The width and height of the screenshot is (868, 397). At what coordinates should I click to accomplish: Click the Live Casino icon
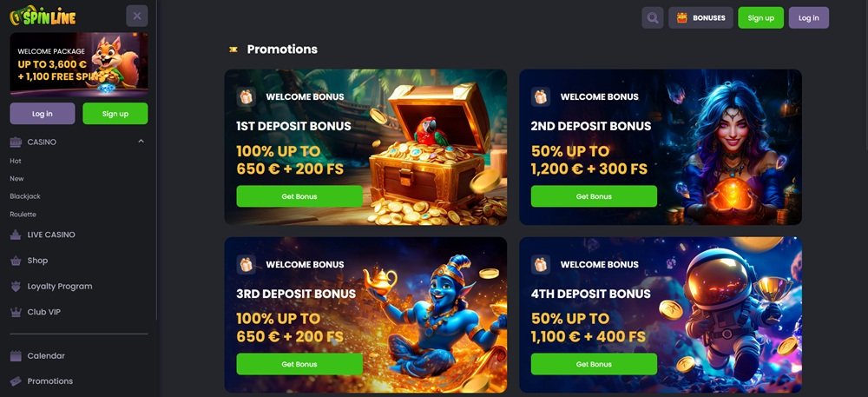click(x=16, y=235)
